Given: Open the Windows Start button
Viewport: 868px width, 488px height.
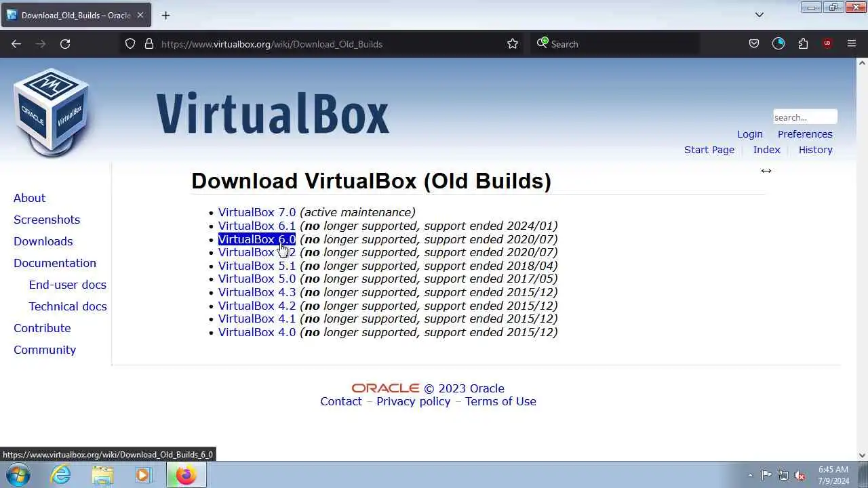Looking at the screenshot, I should click(18, 475).
